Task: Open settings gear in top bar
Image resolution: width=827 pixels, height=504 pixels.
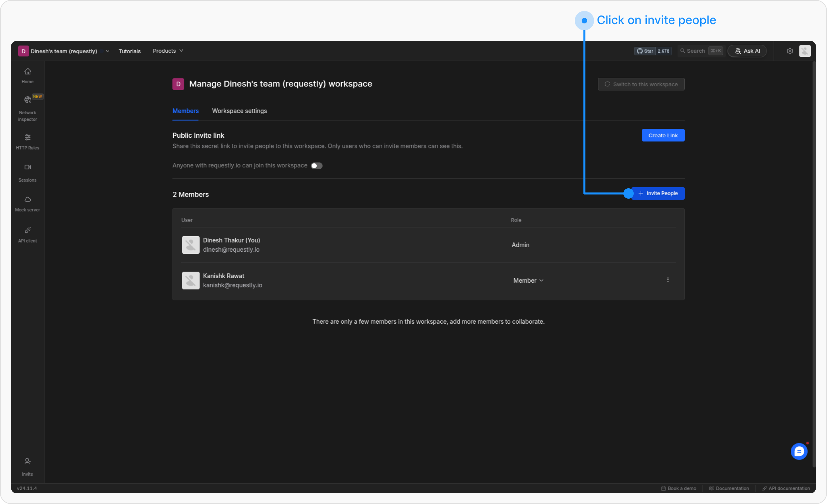Action: [790, 51]
